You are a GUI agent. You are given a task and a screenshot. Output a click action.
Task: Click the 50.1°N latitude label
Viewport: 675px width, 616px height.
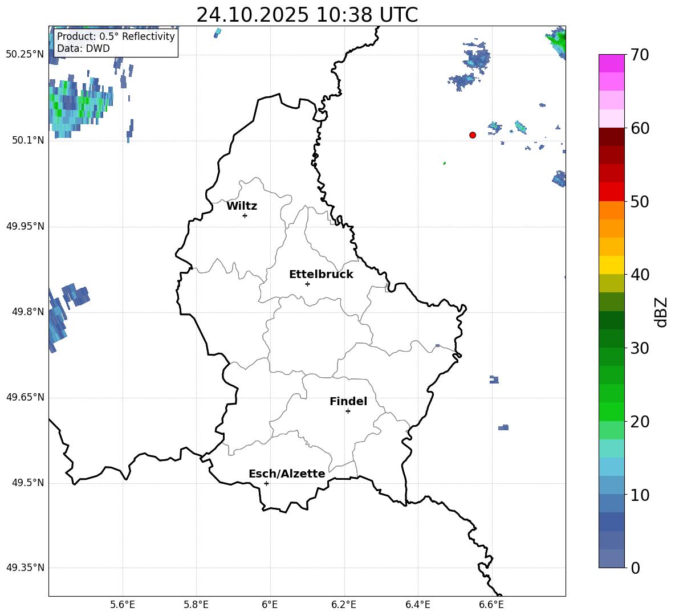[x=28, y=140]
